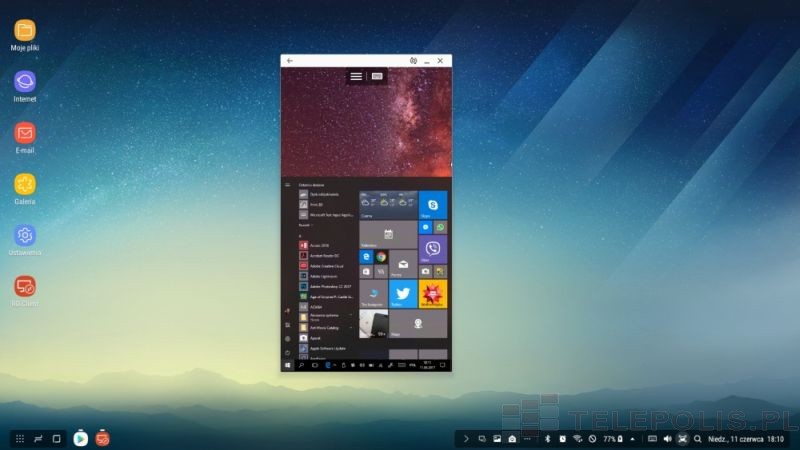Image resolution: width=800 pixels, height=450 pixels.
Task: Click the 77% battery indicator
Action: (613, 439)
